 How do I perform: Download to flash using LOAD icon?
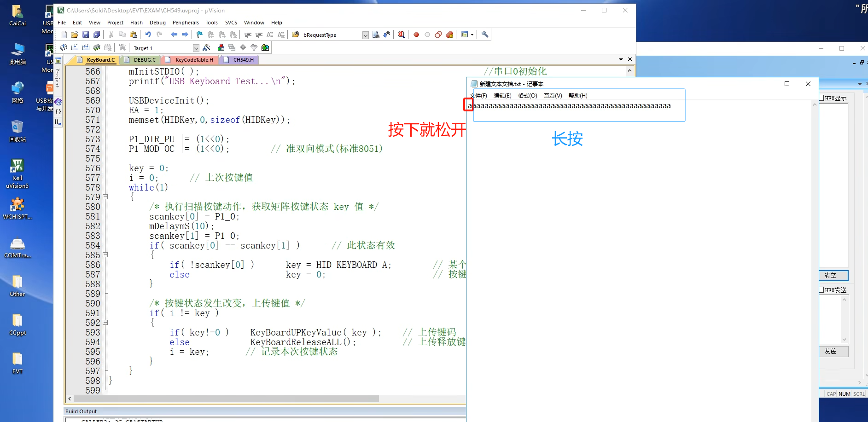pos(122,47)
